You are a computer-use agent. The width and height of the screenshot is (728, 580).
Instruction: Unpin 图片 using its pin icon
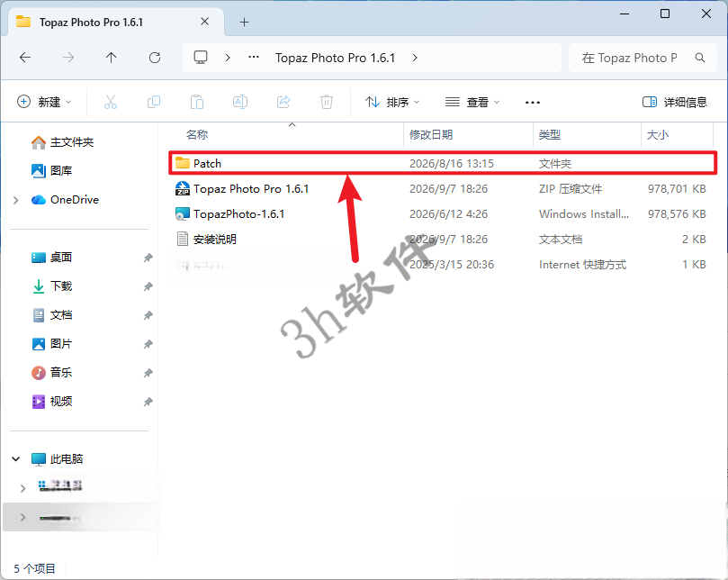[x=148, y=344]
